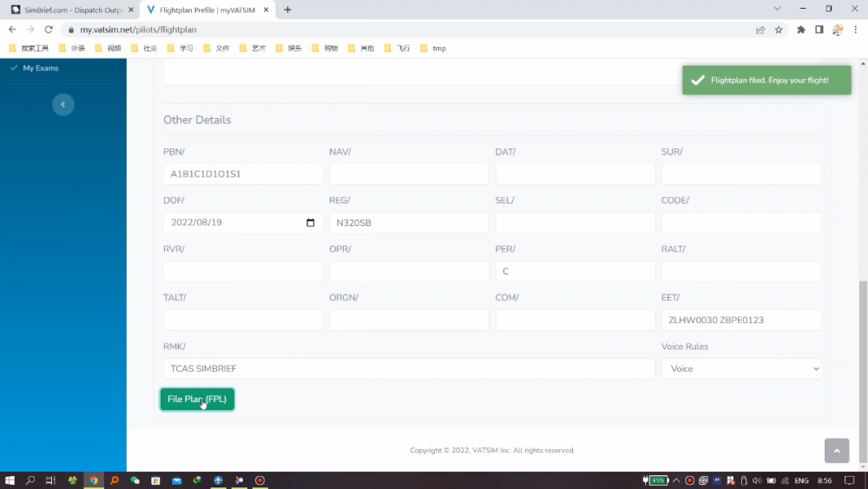
Task: Open the browser extensions puzzle icon
Action: pyautogui.click(x=801, y=30)
